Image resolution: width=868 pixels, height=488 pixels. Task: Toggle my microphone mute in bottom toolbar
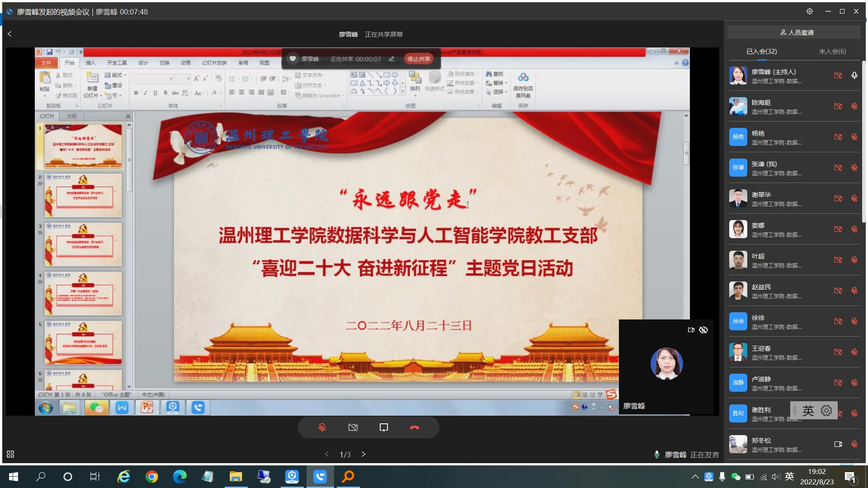pos(322,427)
